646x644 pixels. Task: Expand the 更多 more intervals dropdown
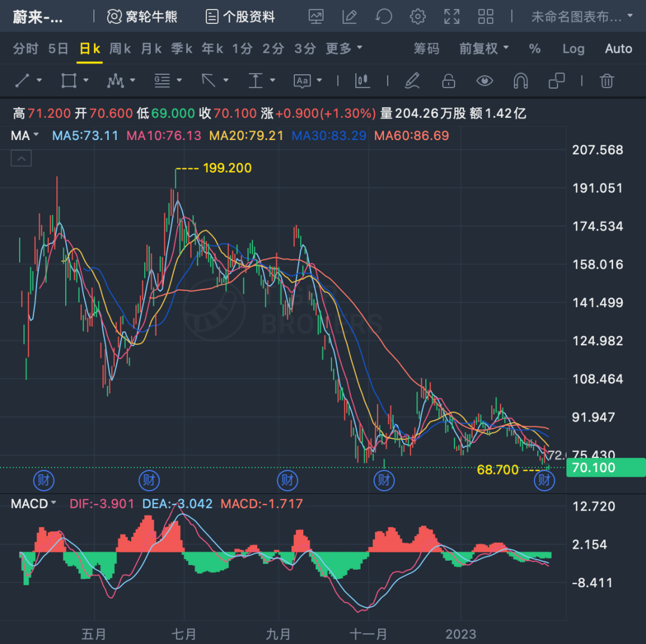point(344,48)
